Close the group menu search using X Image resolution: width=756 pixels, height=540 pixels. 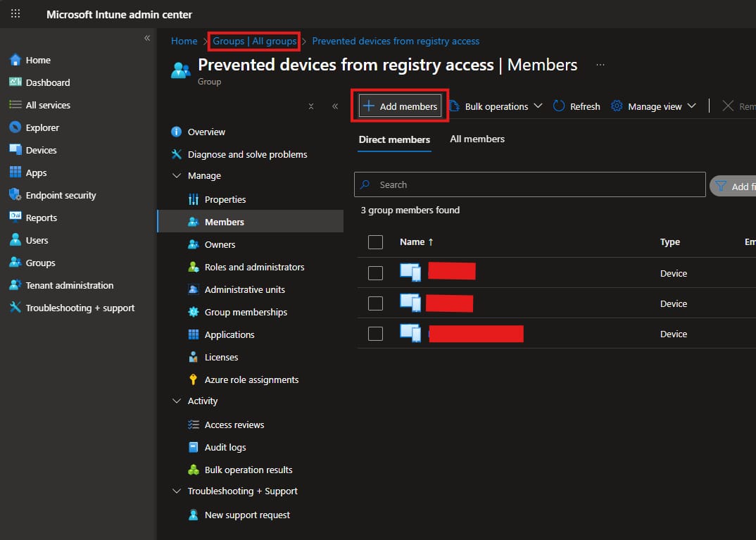coord(311,106)
